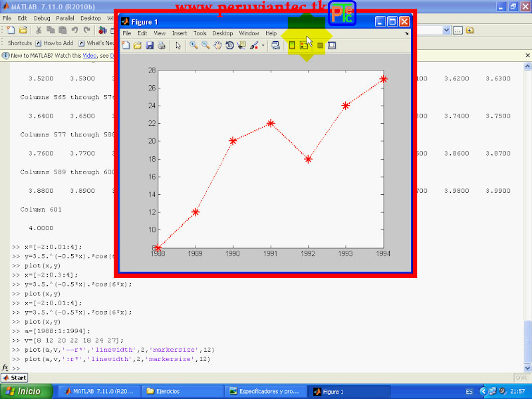Click the Simulink icon in MATLAB toolbar
The height and width of the screenshot is (399, 532).
pyautogui.click(x=102, y=30)
